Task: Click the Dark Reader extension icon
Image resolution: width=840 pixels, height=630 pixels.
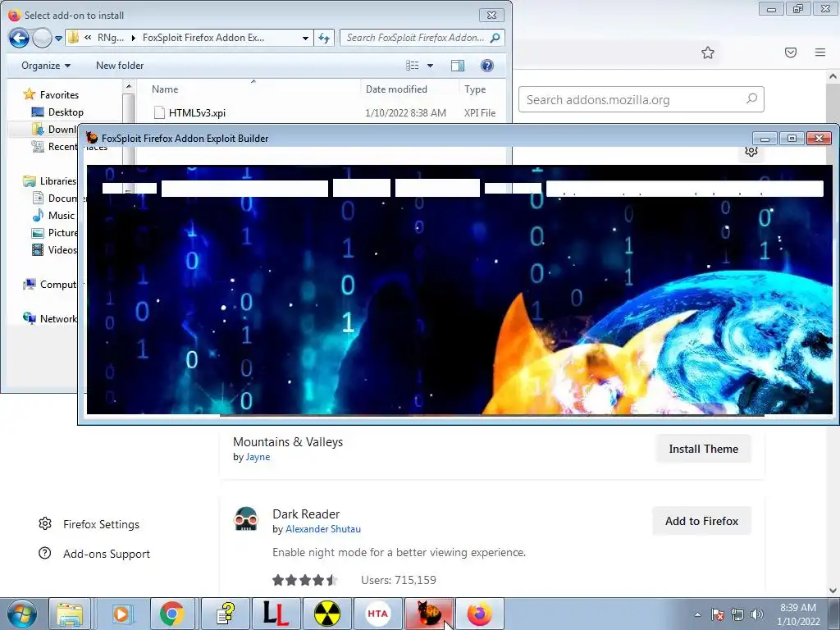Action: (x=246, y=519)
